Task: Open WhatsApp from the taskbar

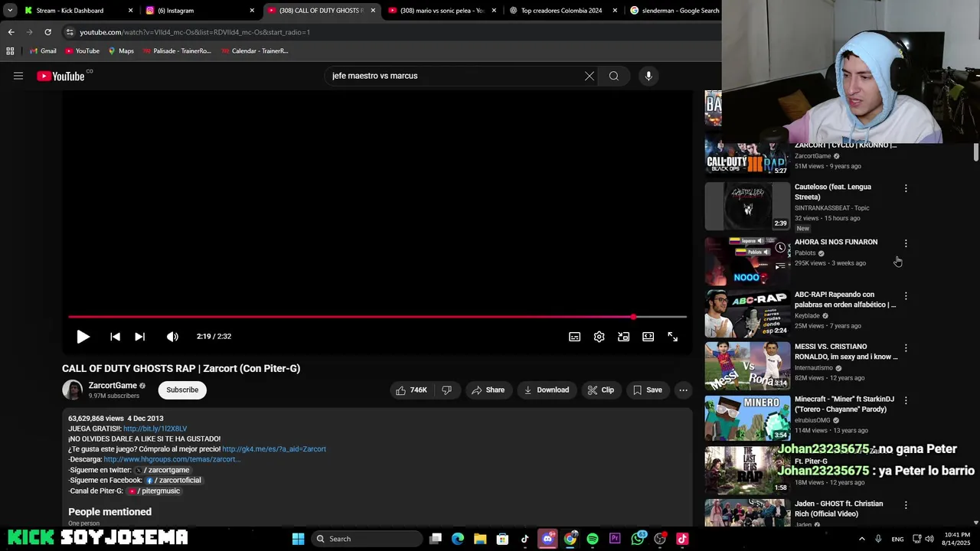Action: coord(638,539)
